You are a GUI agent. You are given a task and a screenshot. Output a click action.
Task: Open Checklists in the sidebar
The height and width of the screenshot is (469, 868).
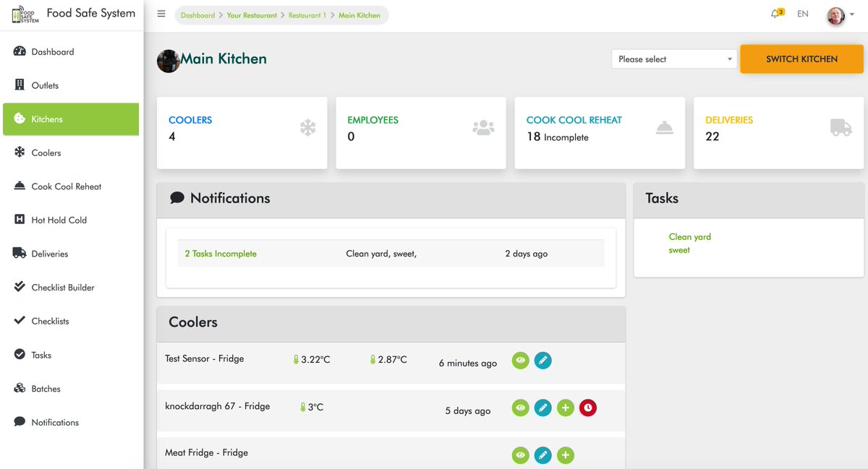click(71, 321)
